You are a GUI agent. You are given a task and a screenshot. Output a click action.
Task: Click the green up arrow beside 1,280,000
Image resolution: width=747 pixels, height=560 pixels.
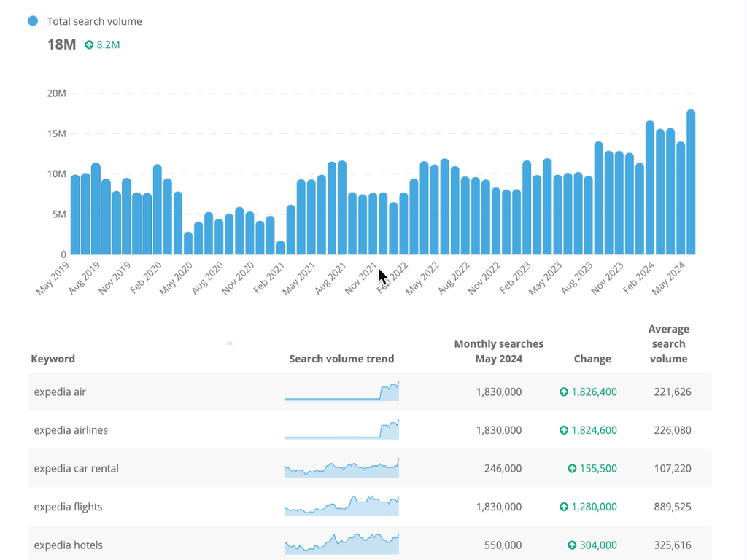pos(564,507)
